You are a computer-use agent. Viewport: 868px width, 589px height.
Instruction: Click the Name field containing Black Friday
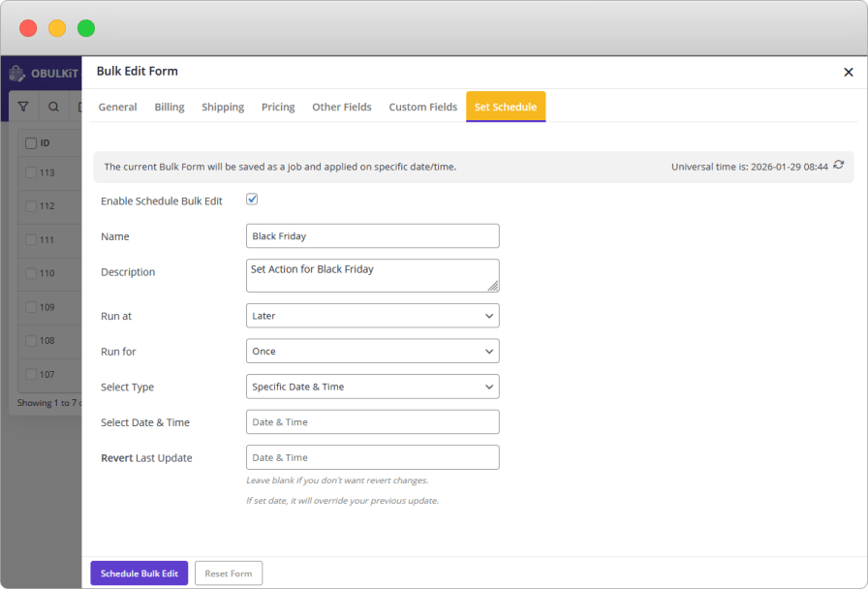tap(373, 236)
